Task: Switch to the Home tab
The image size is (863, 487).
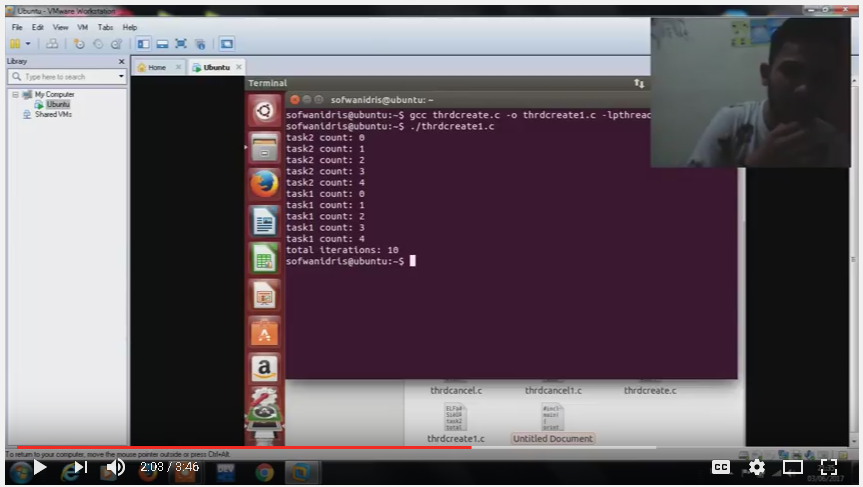Action: point(156,67)
